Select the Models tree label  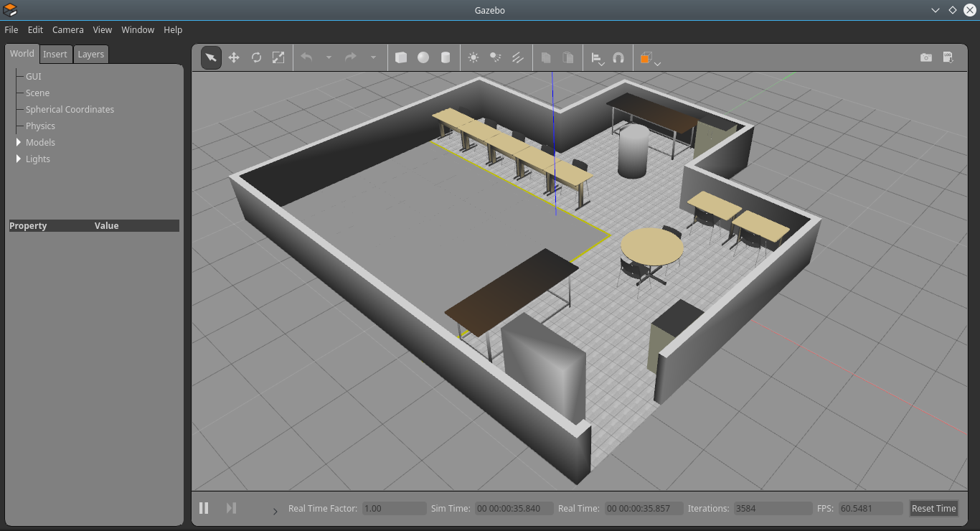click(x=41, y=142)
